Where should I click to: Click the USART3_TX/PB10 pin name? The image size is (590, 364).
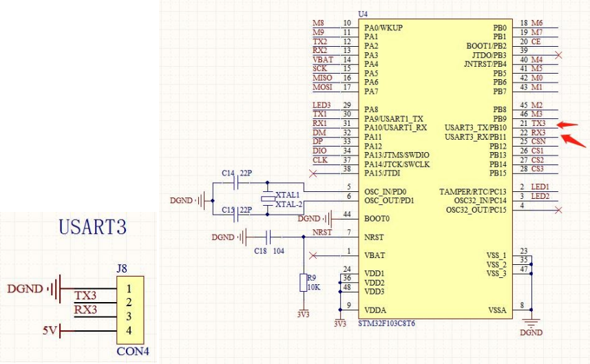tap(476, 128)
